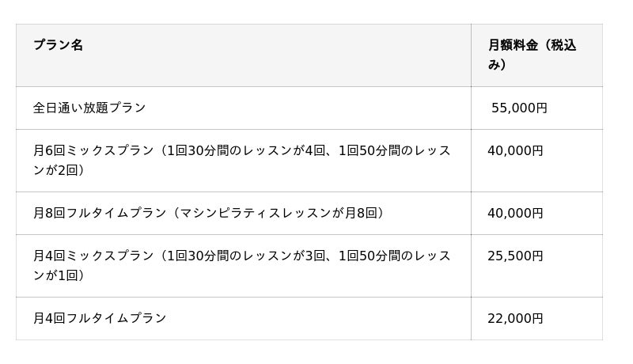Screen dimensions: 633x364
Task: Click the 25,500円 price cell
Action: (515, 256)
